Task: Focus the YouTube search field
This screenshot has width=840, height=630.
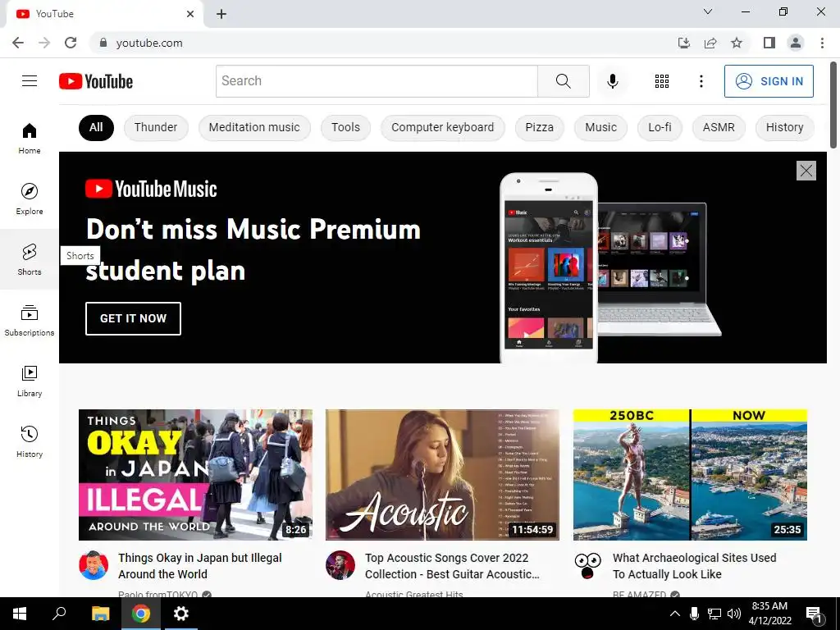Action: coord(377,81)
